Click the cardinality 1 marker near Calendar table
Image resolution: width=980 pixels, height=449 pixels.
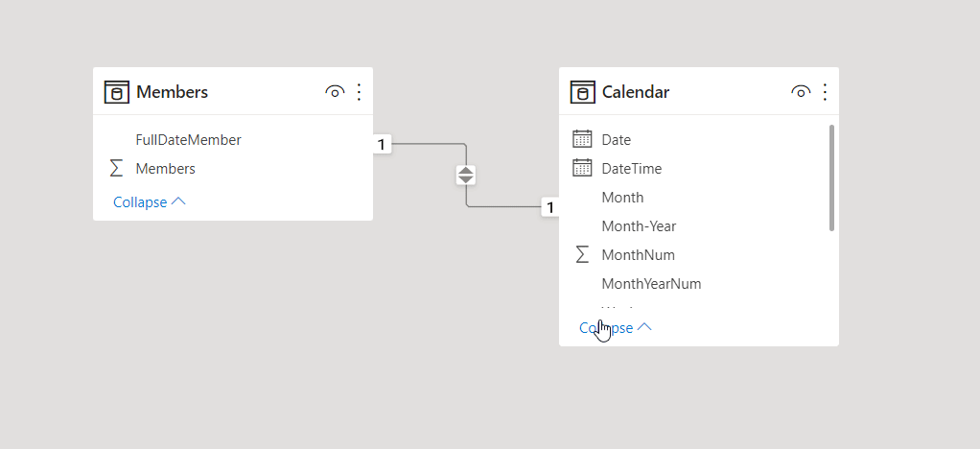(x=550, y=207)
